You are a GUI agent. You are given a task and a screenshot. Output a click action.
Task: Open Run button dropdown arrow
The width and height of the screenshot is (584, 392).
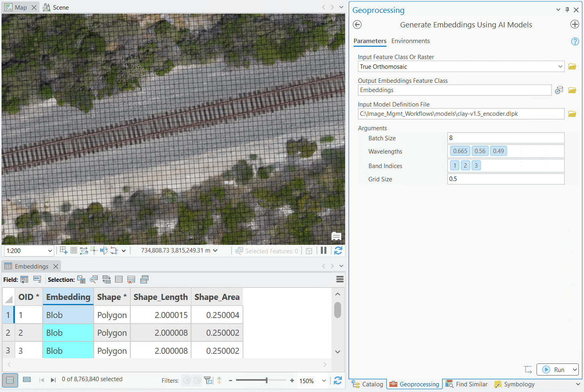click(x=575, y=369)
